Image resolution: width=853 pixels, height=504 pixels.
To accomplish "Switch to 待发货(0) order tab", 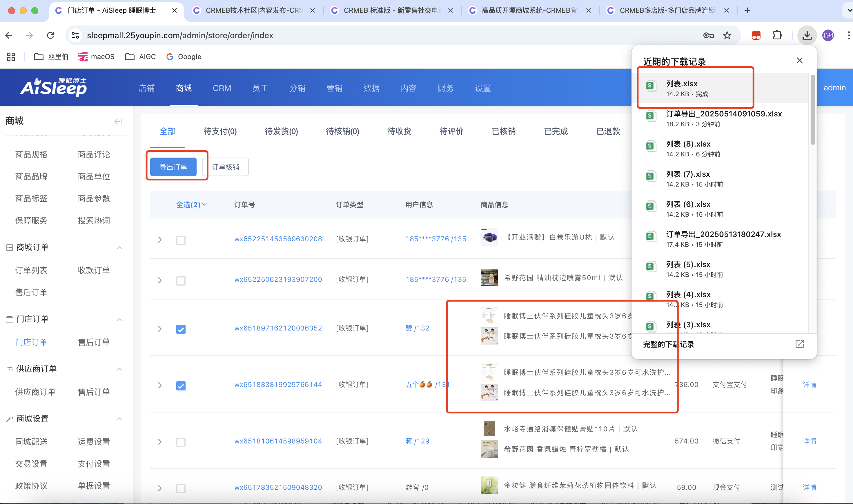I will click(281, 132).
